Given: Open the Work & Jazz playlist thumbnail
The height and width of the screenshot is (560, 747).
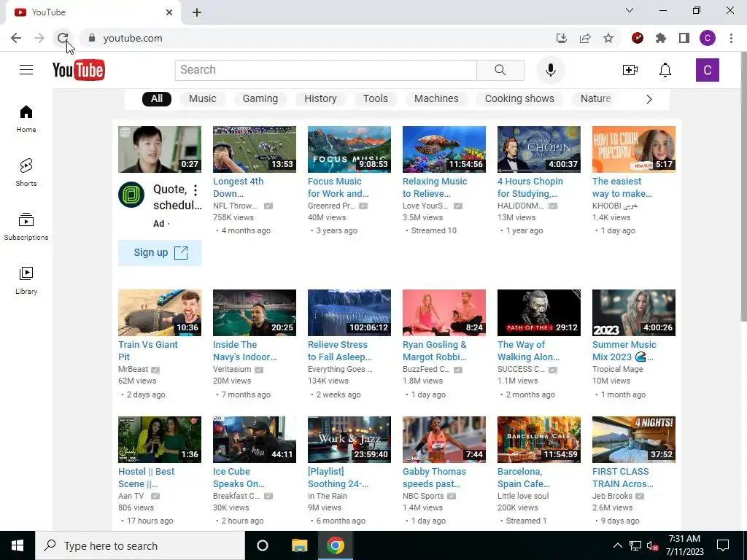Looking at the screenshot, I should (x=349, y=440).
